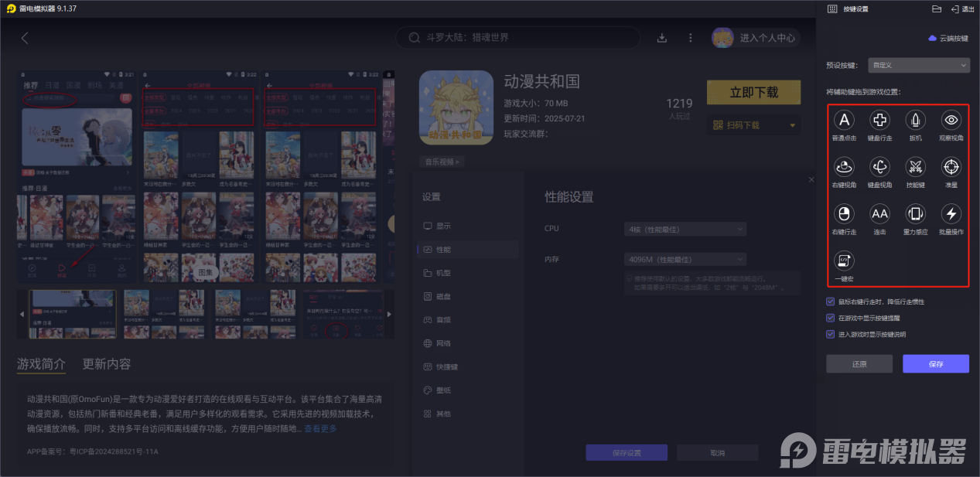This screenshot has height=477, width=980.
Task: Add a 扳机 trigger key mapping
Action: [x=914, y=120]
